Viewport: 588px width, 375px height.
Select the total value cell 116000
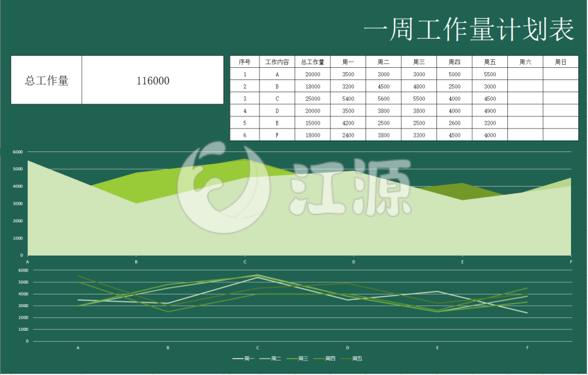[153, 80]
